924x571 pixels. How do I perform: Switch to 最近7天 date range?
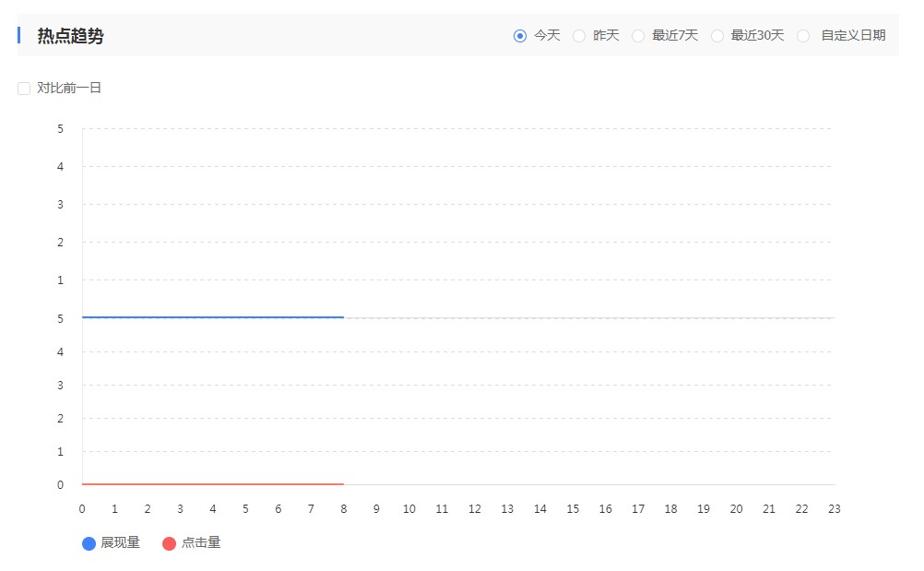638,36
